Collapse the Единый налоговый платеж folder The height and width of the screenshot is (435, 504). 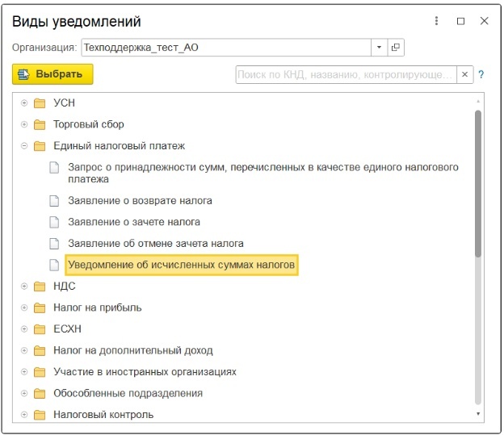coord(24,146)
